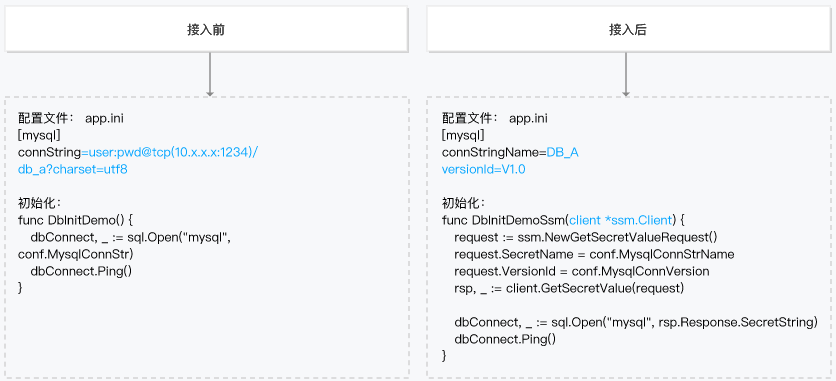Select the blue connString value user:pwd@tcp line
The height and width of the screenshot is (381, 836).
pos(170,152)
